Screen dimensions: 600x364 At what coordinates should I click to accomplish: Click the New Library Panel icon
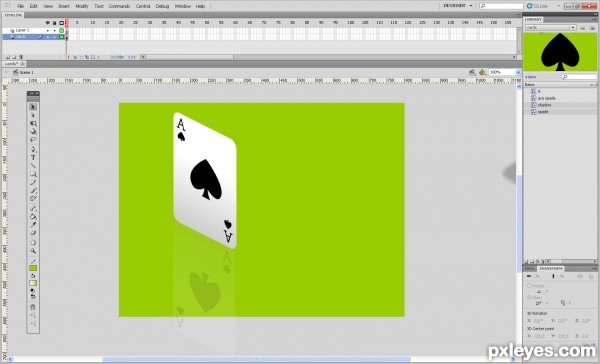pyautogui.click(x=592, y=28)
